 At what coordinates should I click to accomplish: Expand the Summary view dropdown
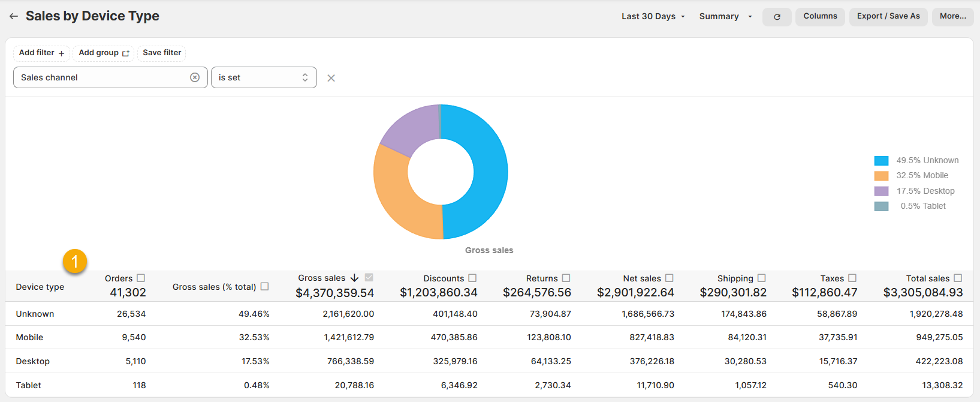tap(725, 16)
